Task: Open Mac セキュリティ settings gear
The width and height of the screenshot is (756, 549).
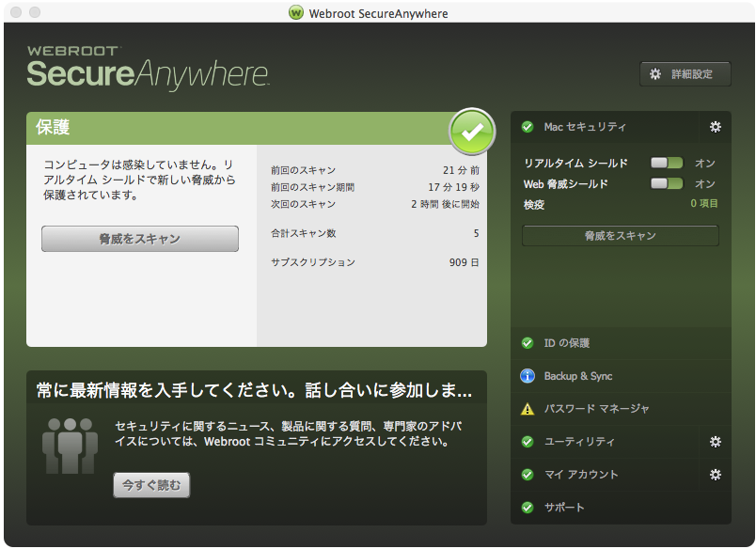Action: pyautogui.click(x=715, y=127)
